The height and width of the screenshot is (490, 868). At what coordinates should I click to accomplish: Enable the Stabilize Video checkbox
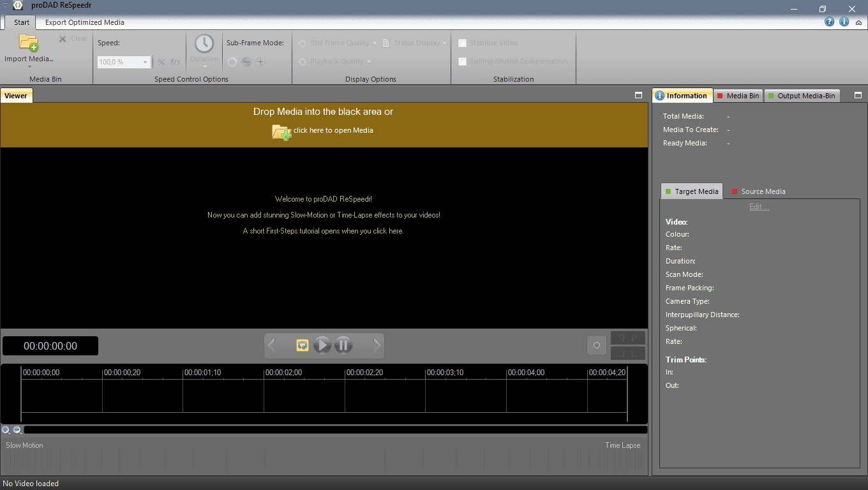click(x=462, y=43)
